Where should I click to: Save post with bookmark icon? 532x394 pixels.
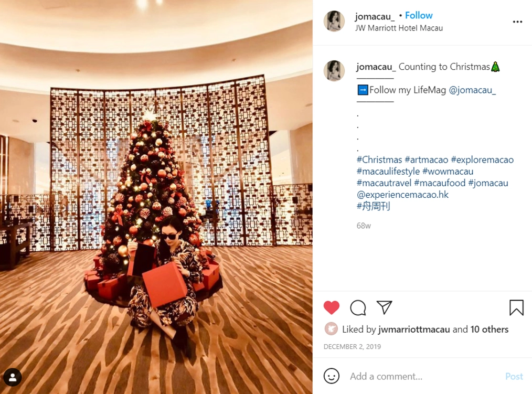[x=516, y=307]
